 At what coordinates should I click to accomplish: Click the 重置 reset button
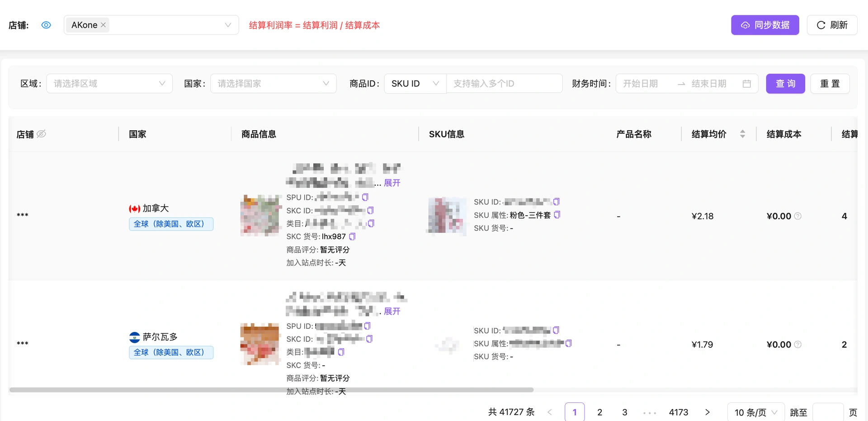830,84
